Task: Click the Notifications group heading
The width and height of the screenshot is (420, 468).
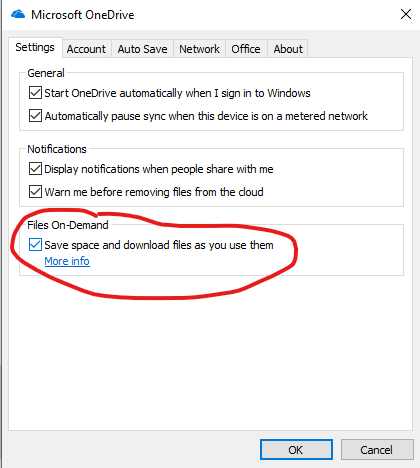Action: coord(57,149)
